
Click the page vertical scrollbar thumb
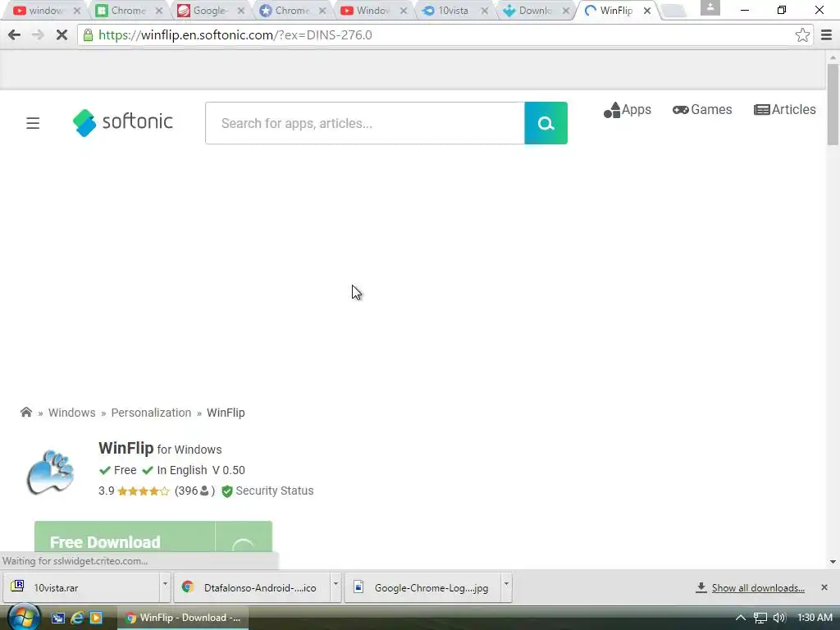pyautogui.click(x=833, y=104)
